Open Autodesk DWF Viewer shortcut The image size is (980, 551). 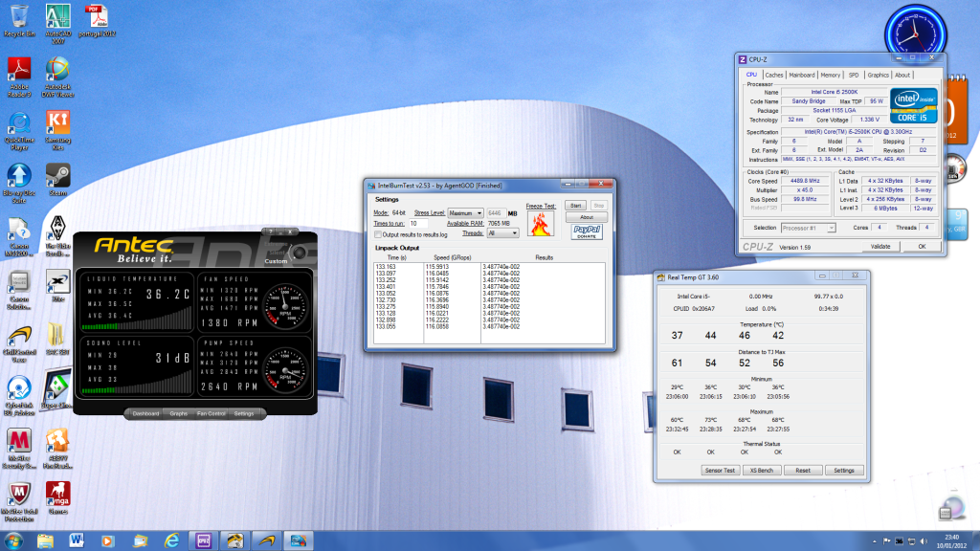57,77
